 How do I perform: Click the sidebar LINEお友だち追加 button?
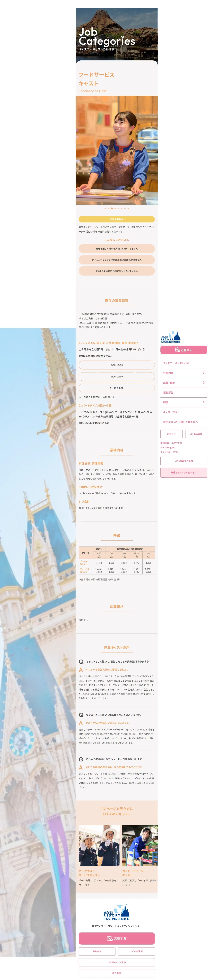[x=184, y=461]
